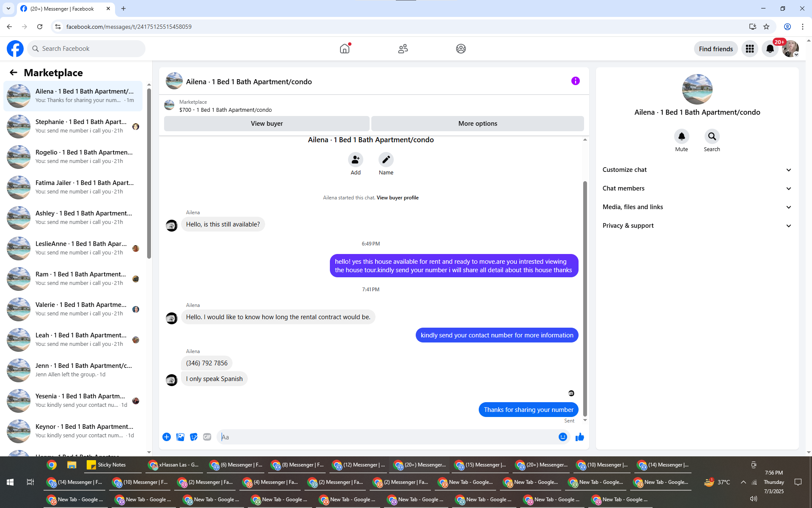
Task: Open Sticky Notes from the taskbar
Action: (107, 465)
